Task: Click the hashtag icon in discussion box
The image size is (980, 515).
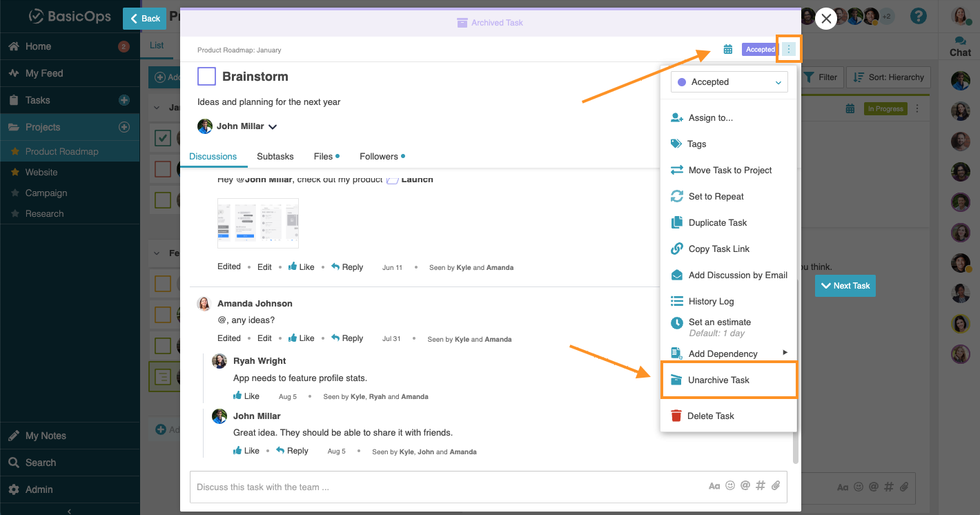Action: point(761,486)
